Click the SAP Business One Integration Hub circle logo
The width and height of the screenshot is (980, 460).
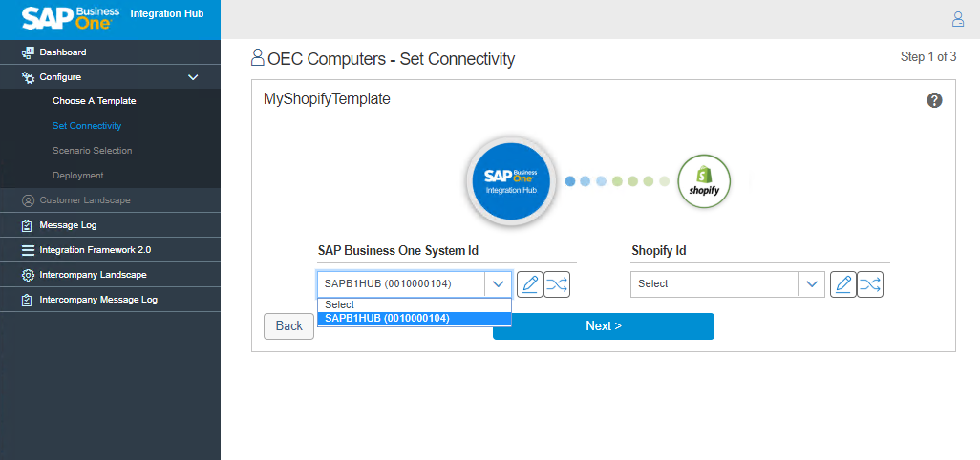point(511,181)
